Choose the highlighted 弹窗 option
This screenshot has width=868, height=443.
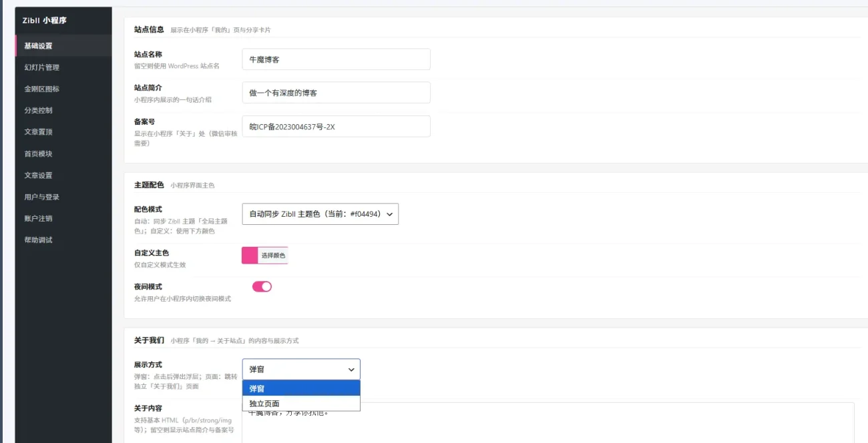(301, 388)
